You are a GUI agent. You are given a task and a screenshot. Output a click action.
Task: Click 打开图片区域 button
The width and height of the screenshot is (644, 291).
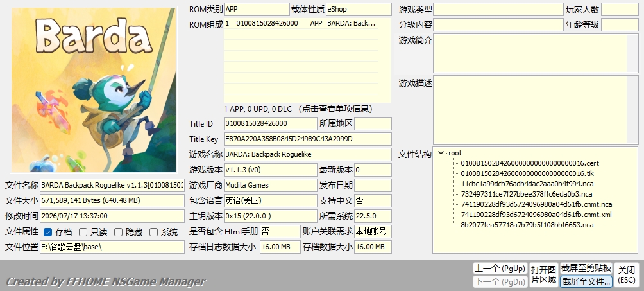coord(543,275)
